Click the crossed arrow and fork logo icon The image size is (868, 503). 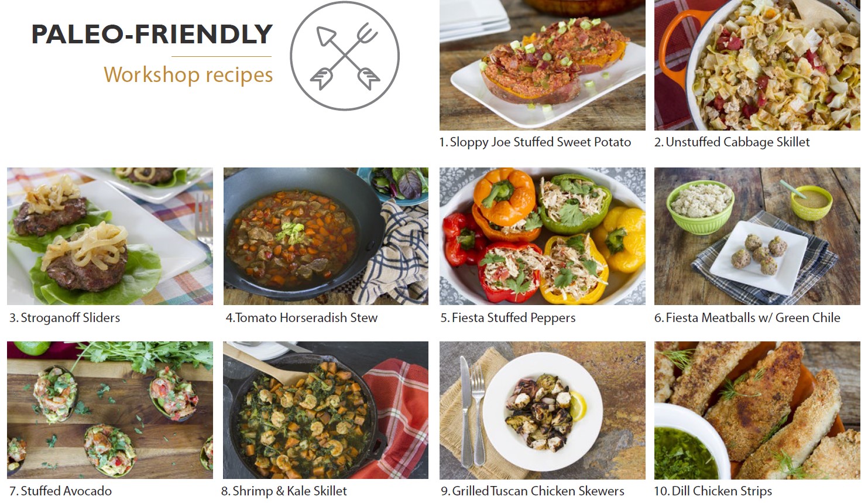click(345, 56)
